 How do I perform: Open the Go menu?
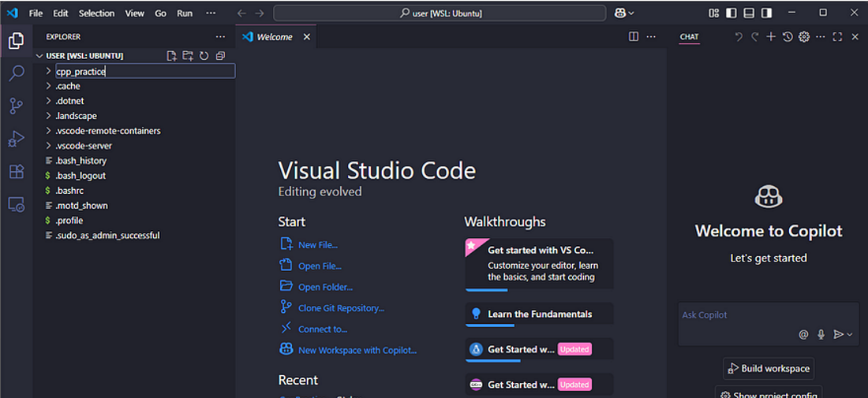pyautogui.click(x=160, y=13)
